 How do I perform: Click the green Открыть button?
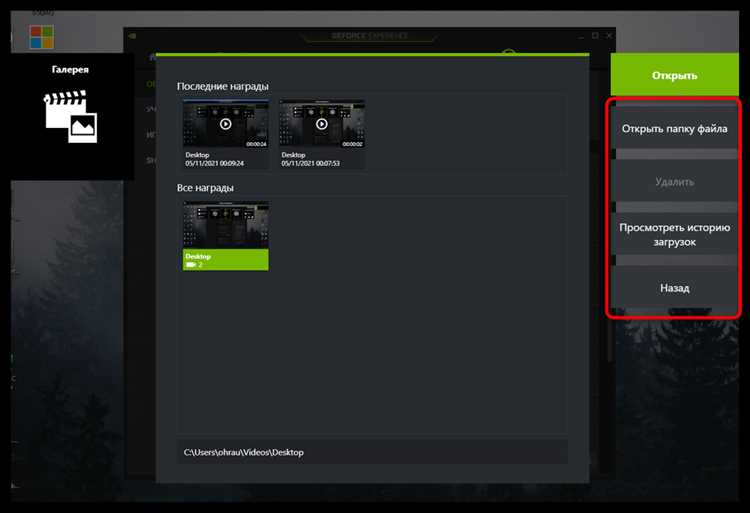tap(674, 75)
